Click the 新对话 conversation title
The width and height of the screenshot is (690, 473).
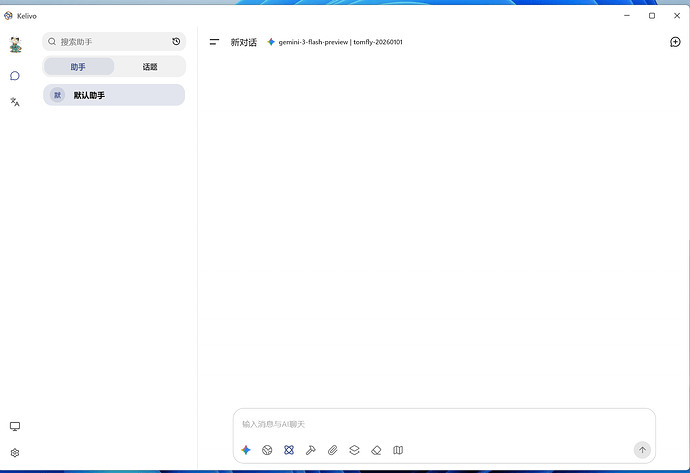point(243,42)
